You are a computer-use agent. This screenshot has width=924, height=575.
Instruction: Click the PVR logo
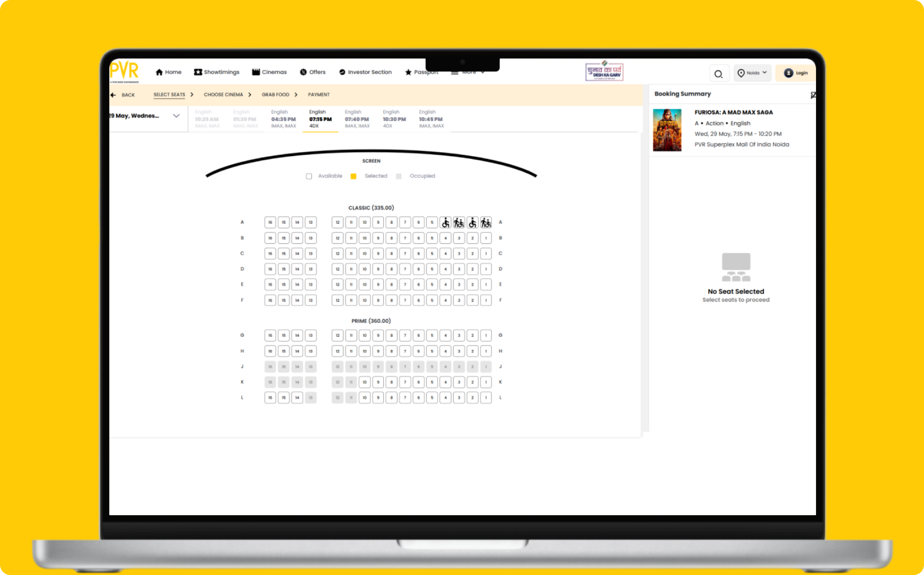[x=124, y=72]
